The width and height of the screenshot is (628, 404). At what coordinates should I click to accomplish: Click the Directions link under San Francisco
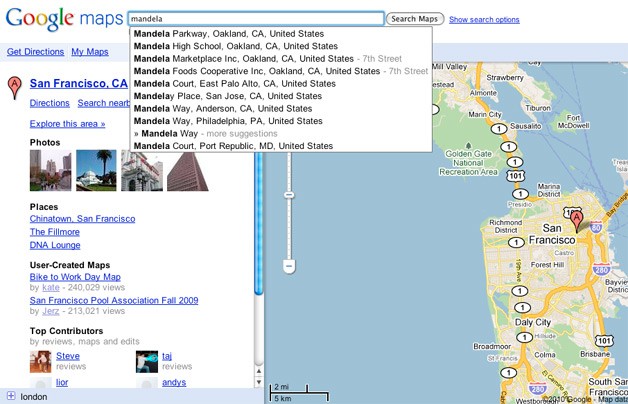tap(50, 103)
